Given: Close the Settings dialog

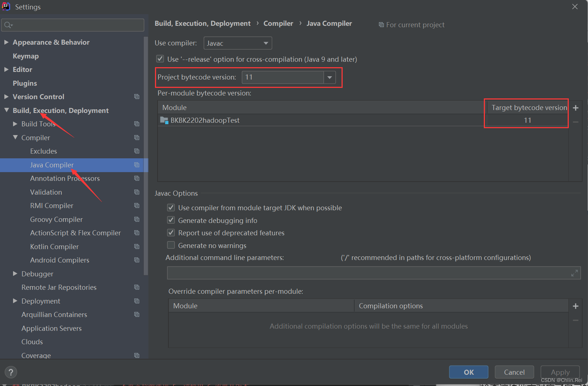Looking at the screenshot, I should [x=575, y=7].
